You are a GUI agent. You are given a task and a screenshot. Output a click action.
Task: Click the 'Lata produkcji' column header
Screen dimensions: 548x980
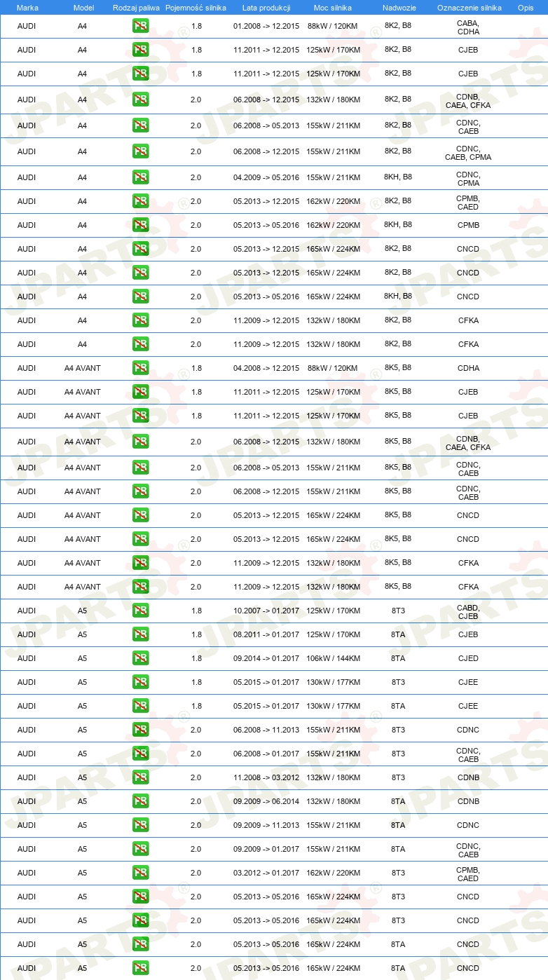click(x=266, y=7)
